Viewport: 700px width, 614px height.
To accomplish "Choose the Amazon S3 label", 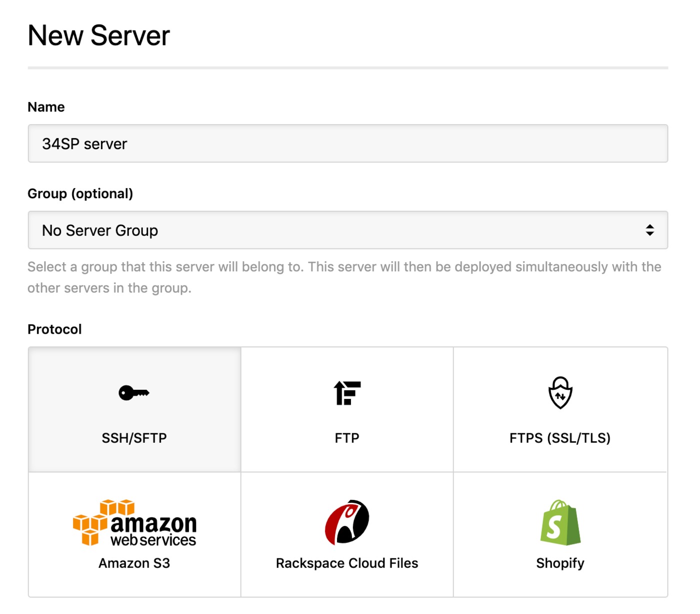I will (x=134, y=563).
